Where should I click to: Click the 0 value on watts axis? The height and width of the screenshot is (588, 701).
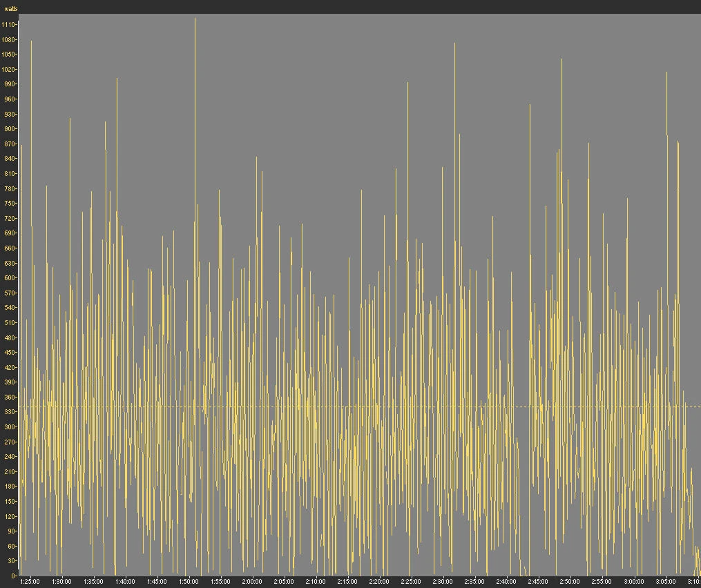coord(13,576)
